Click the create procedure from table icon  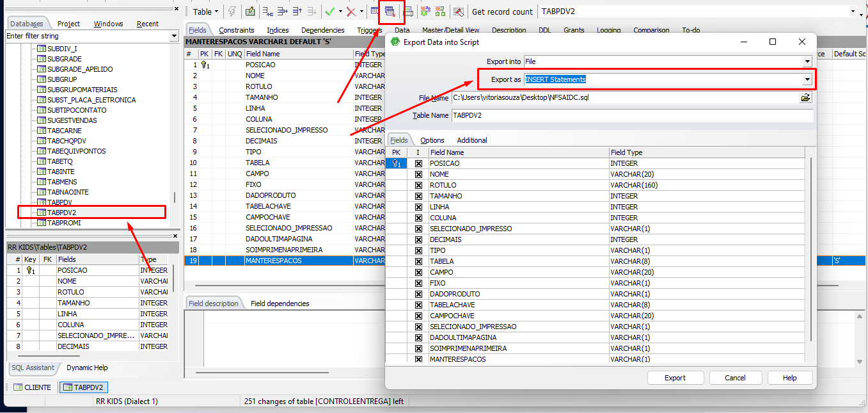point(250,12)
